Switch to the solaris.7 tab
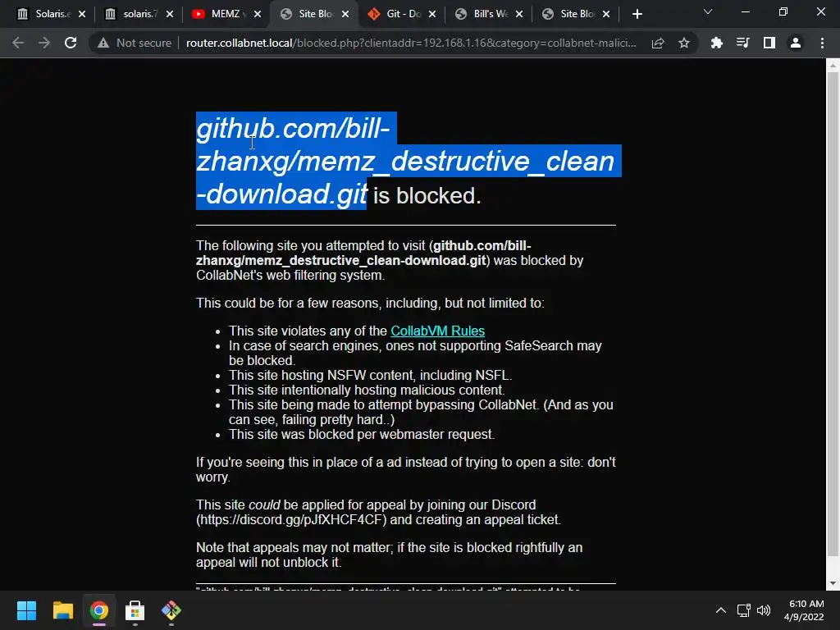 (138, 14)
